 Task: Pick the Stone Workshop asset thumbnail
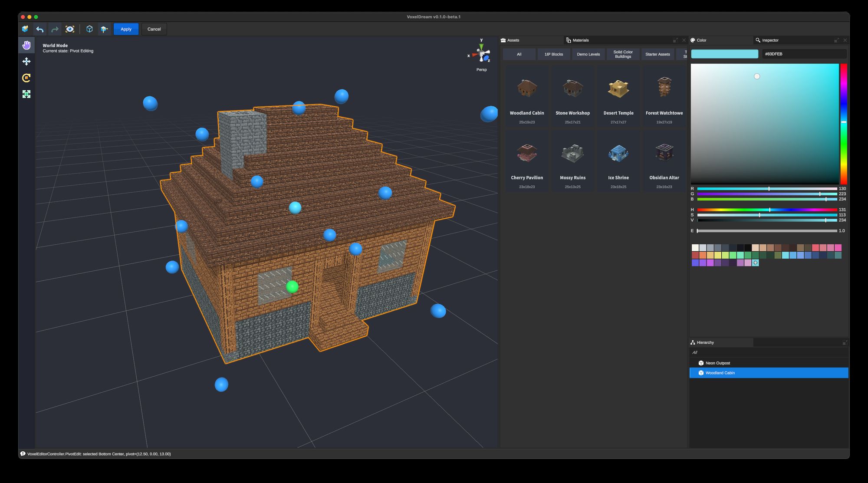tap(573, 96)
